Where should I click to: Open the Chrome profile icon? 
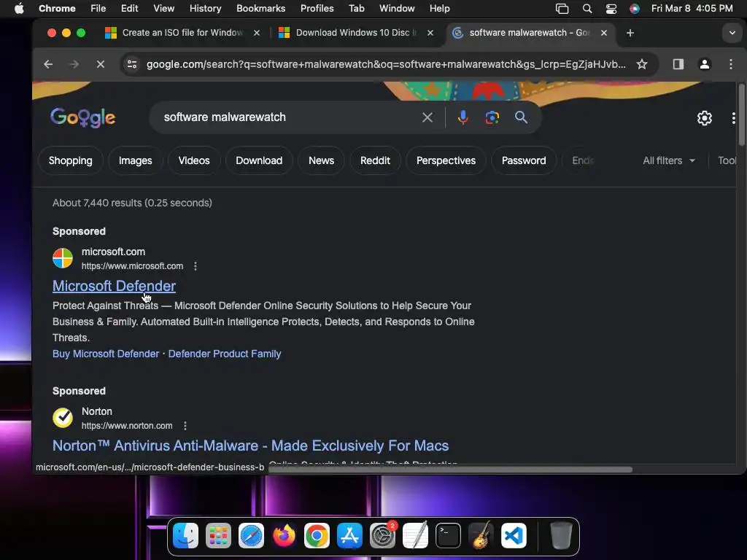704,64
